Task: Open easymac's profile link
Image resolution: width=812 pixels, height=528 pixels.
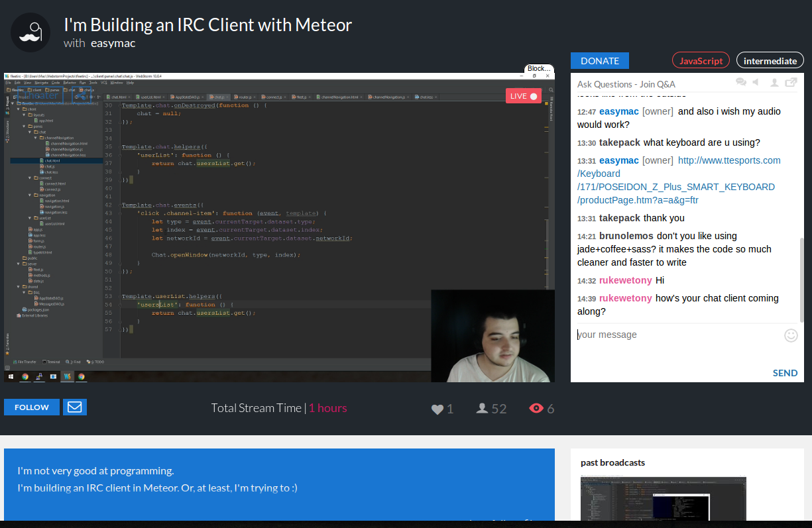Action: click(113, 43)
